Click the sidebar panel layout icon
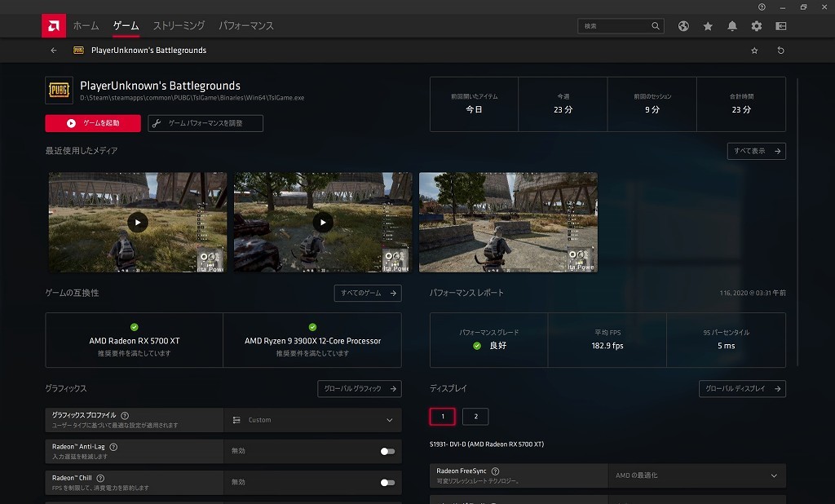 (x=780, y=26)
